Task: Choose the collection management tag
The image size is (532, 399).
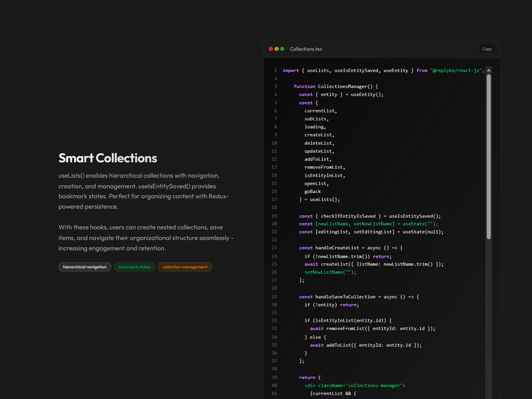Action: coord(185,267)
